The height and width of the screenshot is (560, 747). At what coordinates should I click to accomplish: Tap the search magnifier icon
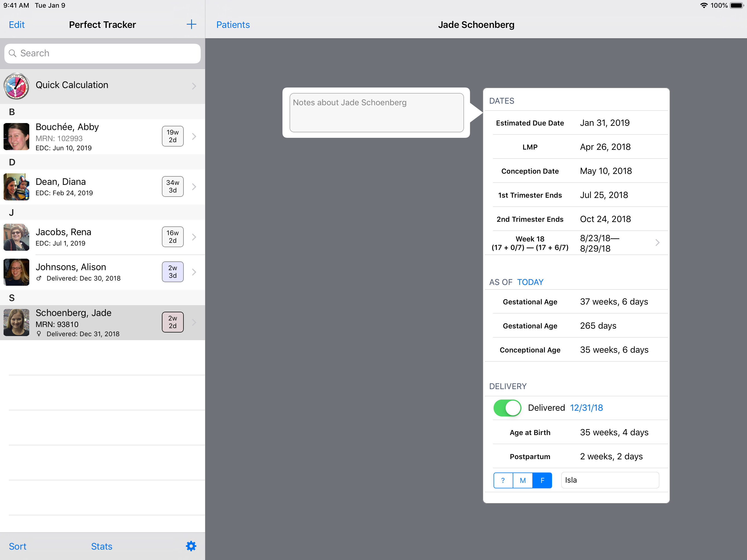coord(13,53)
